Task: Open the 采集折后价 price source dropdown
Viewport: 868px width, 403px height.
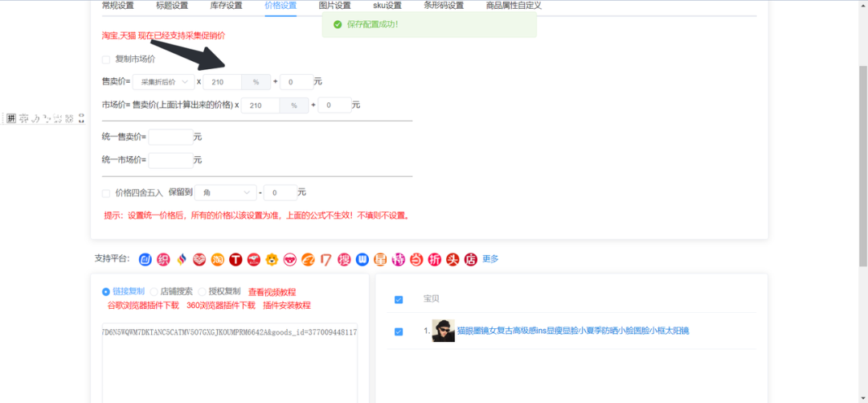Action: pos(164,81)
